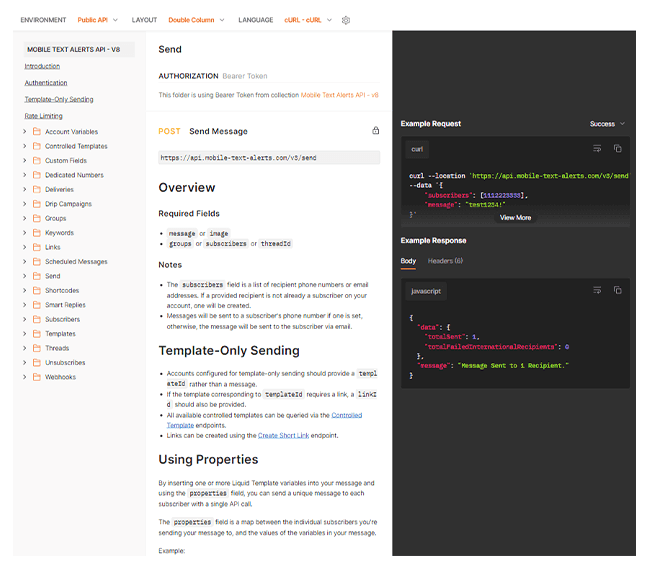
Task: Click the View More button
Action: tap(515, 218)
